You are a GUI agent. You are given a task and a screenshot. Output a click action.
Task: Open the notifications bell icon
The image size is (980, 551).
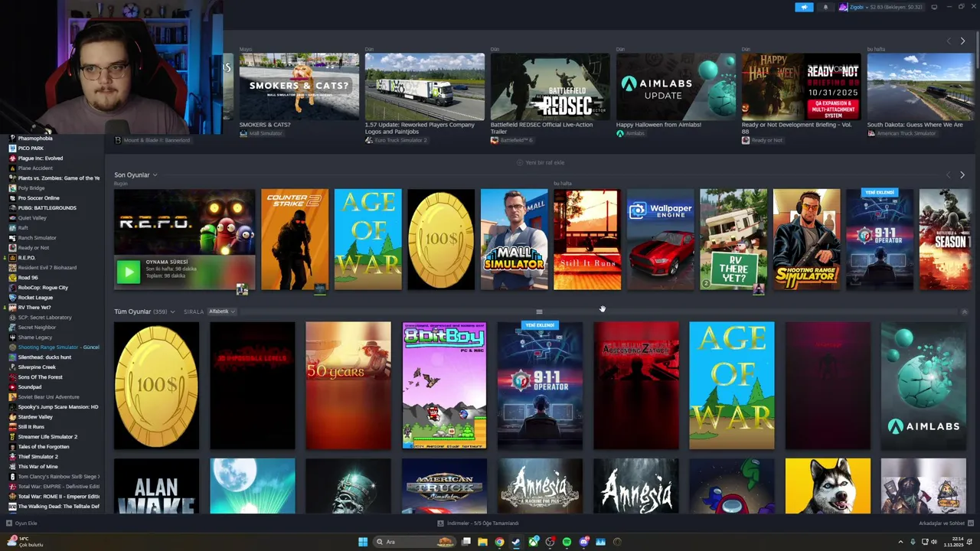point(825,7)
